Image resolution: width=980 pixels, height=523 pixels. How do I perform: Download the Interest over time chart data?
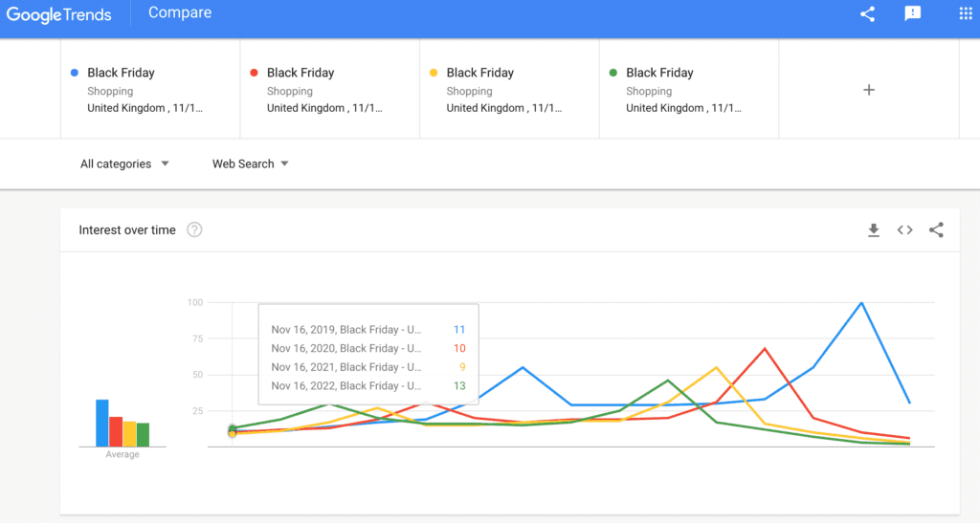873,230
